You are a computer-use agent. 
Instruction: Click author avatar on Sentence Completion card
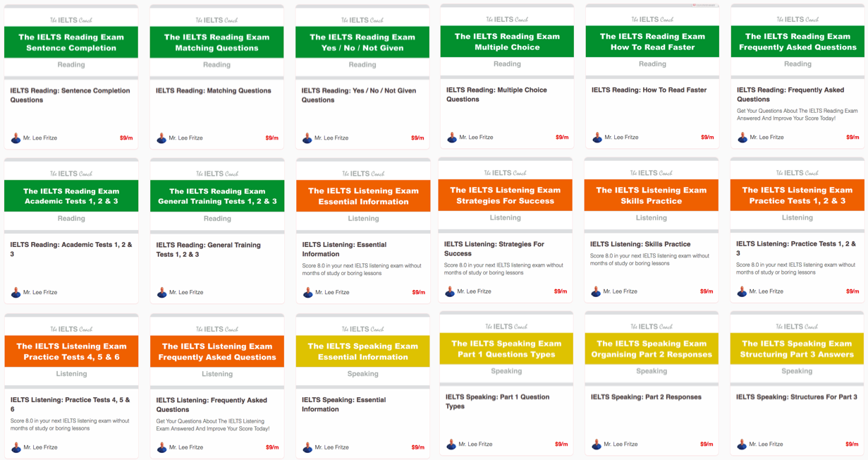pos(16,138)
